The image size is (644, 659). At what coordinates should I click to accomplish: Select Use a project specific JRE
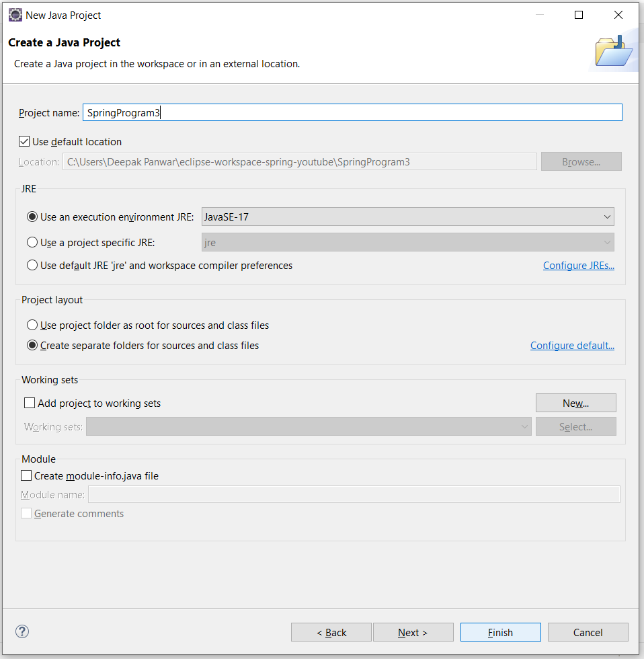point(32,243)
